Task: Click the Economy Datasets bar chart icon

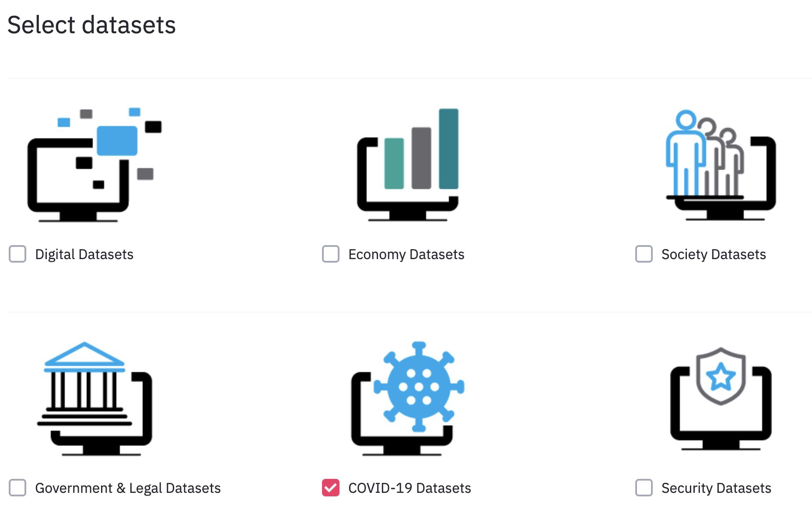Action: pyautogui.click(x=408, y=165)
